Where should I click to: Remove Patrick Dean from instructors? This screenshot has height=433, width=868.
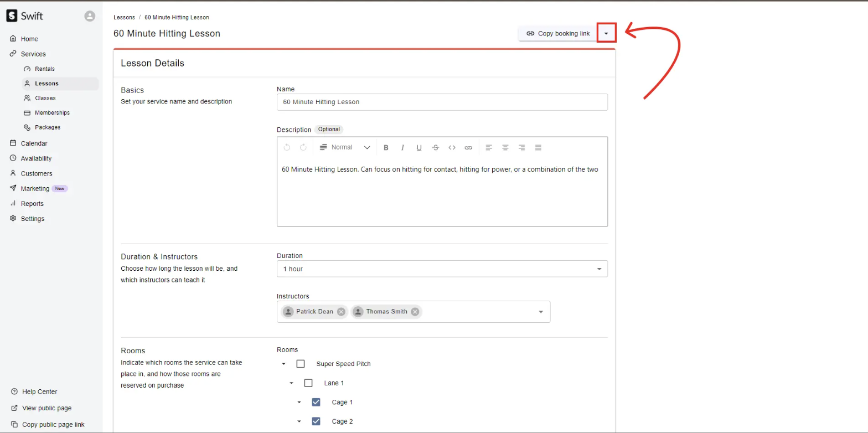click(341, 312)
